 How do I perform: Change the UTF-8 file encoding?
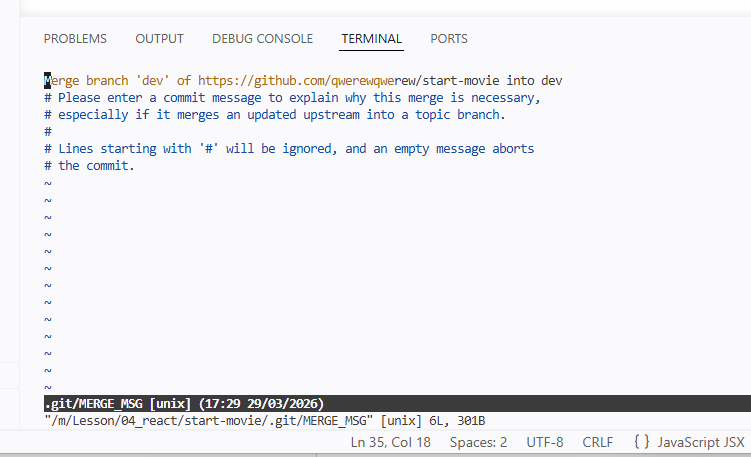545,442
